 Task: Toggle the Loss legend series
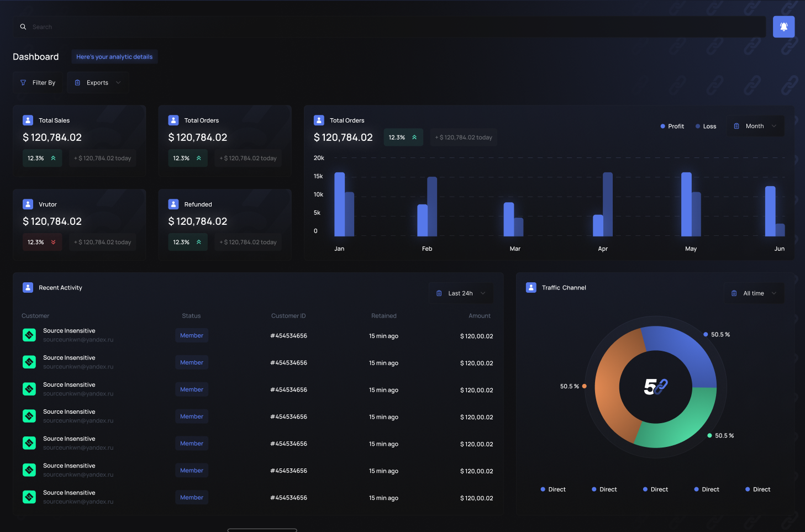(706, 126)
